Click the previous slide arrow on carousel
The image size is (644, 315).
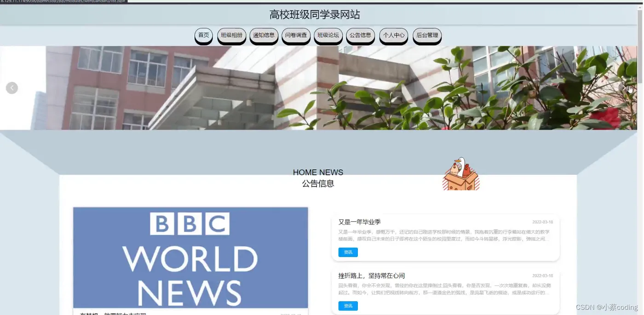12,88
